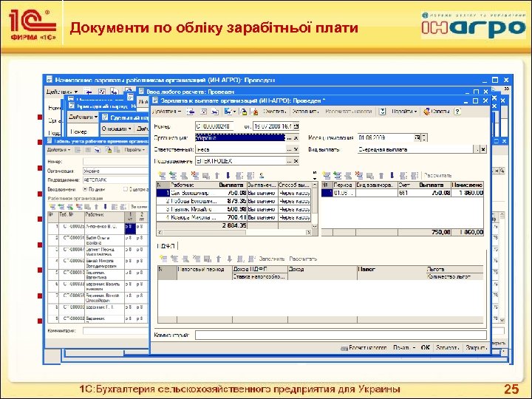
Task: Open the Перейти dropdown in the salary payment window
Action: click(403, 112)
